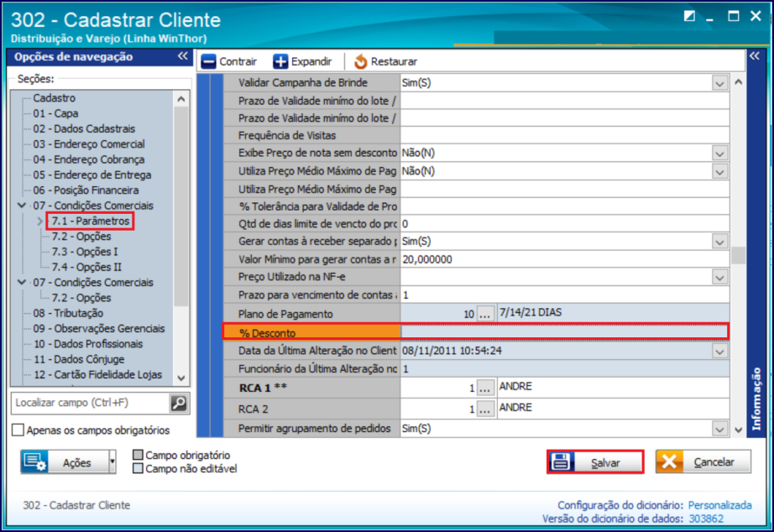Click the Qtd de dias limite field
This screenshot has height=532, width=774.
click(x=565, y=223)
